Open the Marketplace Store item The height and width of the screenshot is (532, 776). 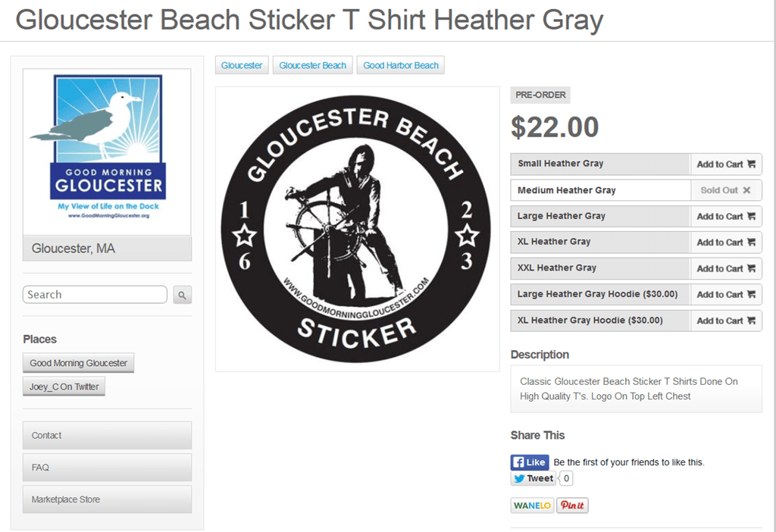click(x=107, y=499)
